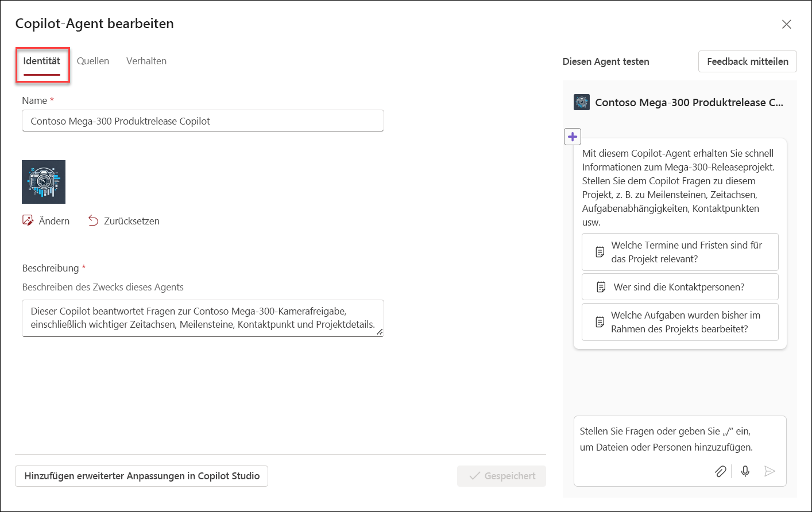Select prompt 'Wer sind die Kontaktpersonen?'
Screen dimensions: 812x512
coord(680,287)
